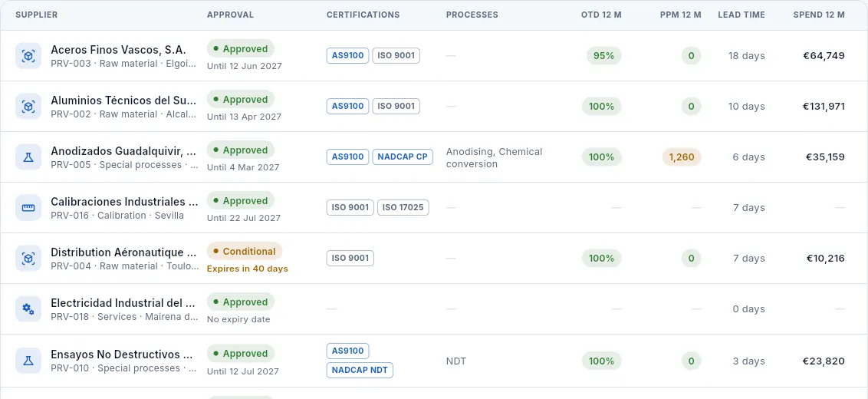The height and width of the screenshot is (399, 868).
Task: Open supplier Calibraciones Industriales
Action: click(x=124, y=202)
